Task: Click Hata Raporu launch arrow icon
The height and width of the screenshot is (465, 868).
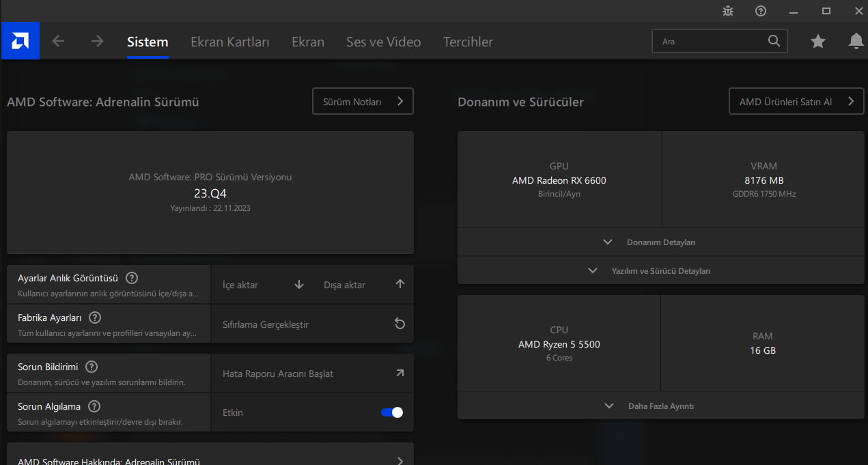Action: click(400, 373)
